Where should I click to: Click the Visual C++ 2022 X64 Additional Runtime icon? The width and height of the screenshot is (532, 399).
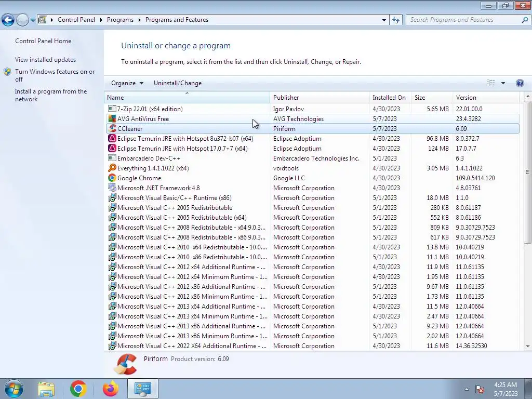coord(112,345)
